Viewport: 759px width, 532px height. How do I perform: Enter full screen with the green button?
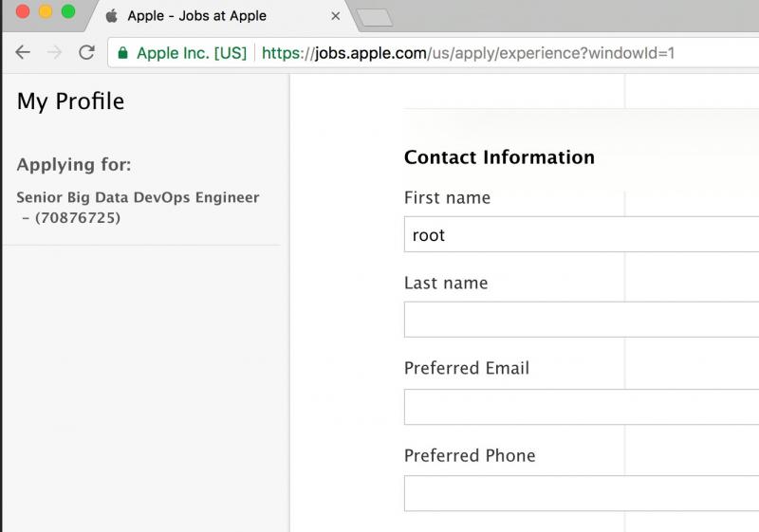(x=67, y=12)
